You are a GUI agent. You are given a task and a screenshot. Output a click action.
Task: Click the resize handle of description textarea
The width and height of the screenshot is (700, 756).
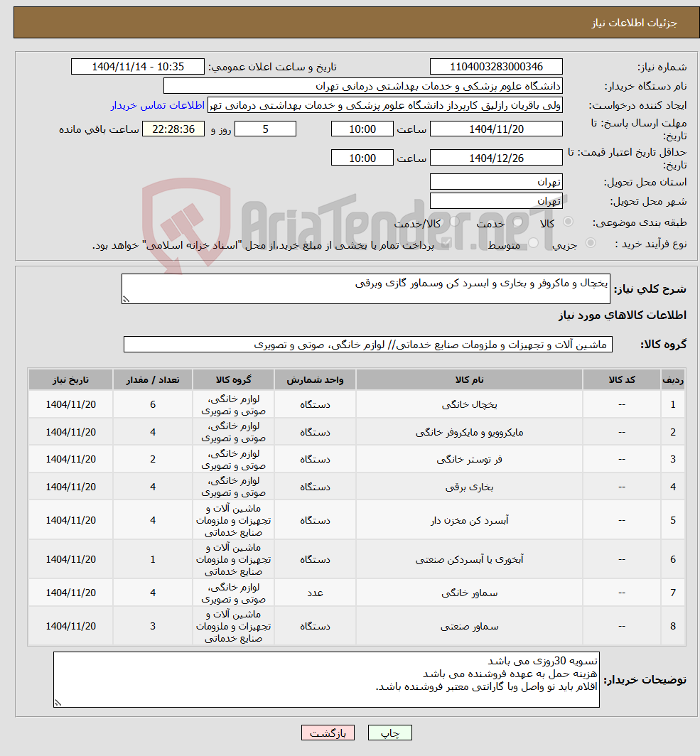pos(126,299)
